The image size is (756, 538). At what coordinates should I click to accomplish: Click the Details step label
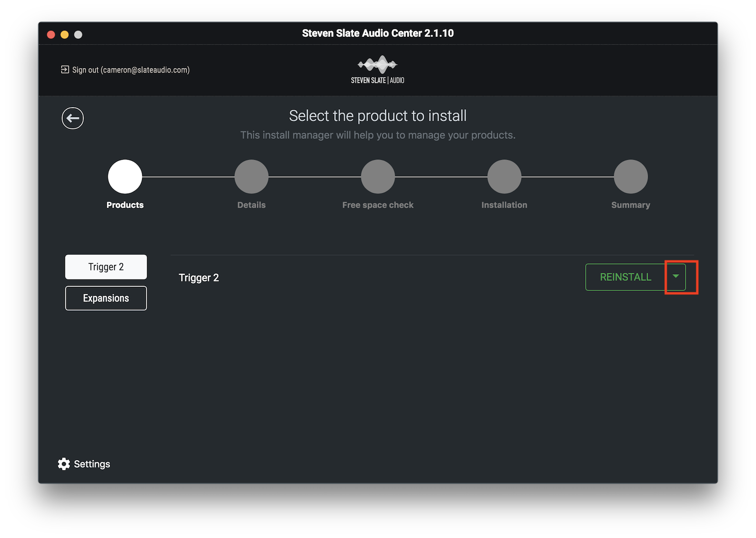click(252, 205)
